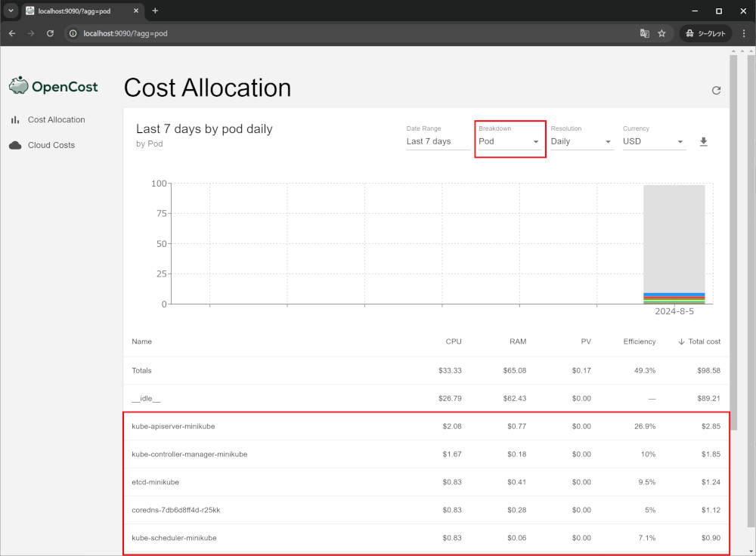This screenshot has height=556, width=756.
Task: Click the Totals efficiency value 49.3%
Action: coord(645,370)
